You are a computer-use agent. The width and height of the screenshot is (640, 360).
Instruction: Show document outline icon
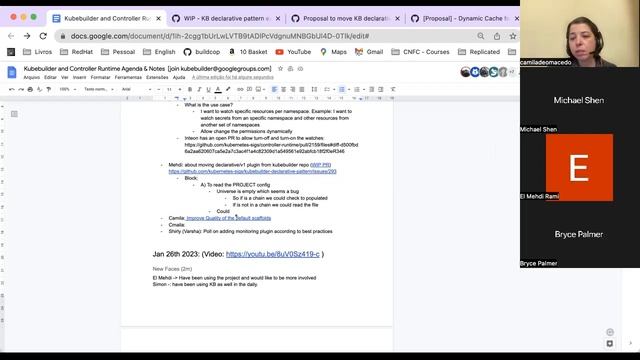14,114
